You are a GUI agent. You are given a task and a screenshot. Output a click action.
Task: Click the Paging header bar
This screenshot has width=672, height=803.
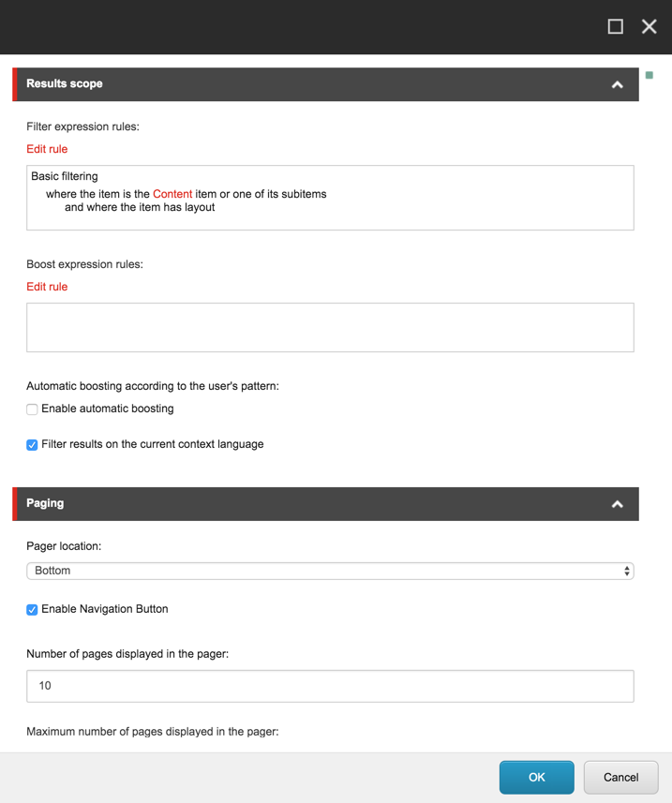[x=281, y=504]
